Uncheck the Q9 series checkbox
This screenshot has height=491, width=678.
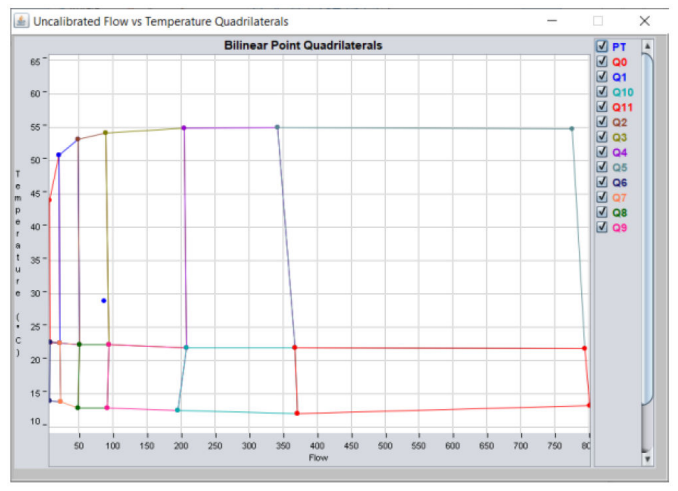tap(602, 227)
